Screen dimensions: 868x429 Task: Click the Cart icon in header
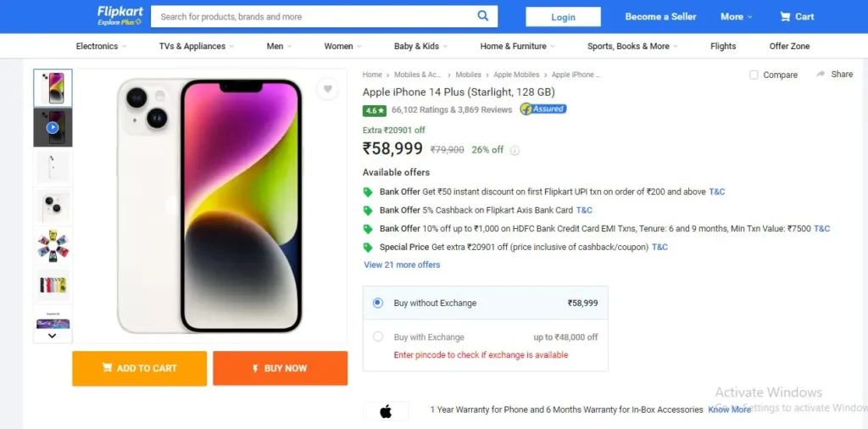point(785,17)
